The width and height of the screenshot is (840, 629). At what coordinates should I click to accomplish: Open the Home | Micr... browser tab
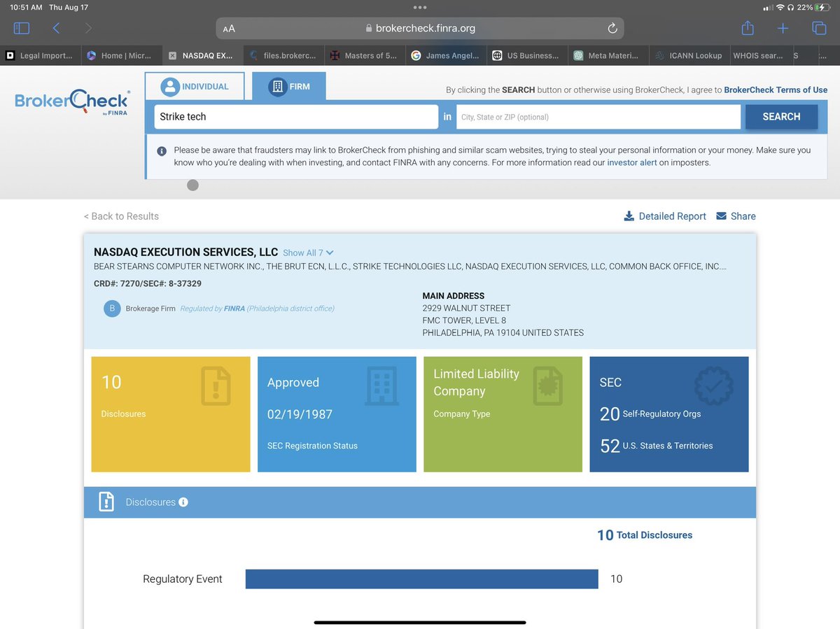point(120,55)
